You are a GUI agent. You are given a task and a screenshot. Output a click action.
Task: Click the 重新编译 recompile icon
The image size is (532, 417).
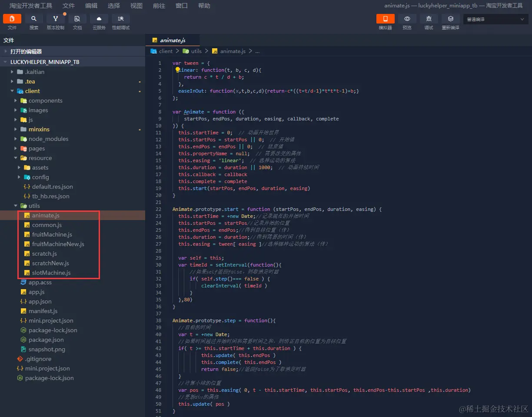[450, 19]
